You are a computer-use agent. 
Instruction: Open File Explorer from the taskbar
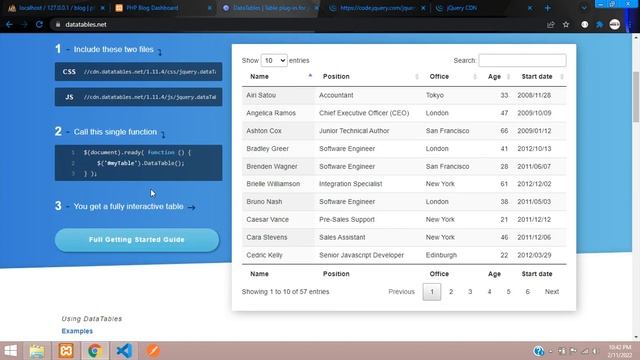[37, 351]
